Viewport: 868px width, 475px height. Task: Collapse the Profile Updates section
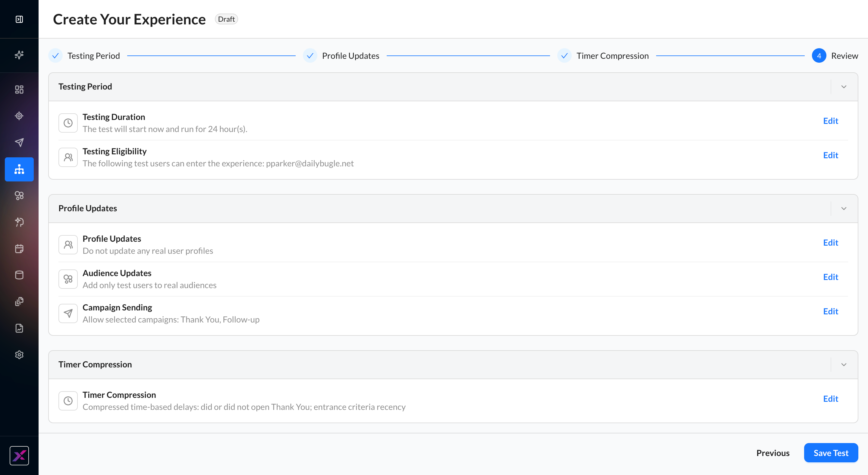[x=844, y=208]
